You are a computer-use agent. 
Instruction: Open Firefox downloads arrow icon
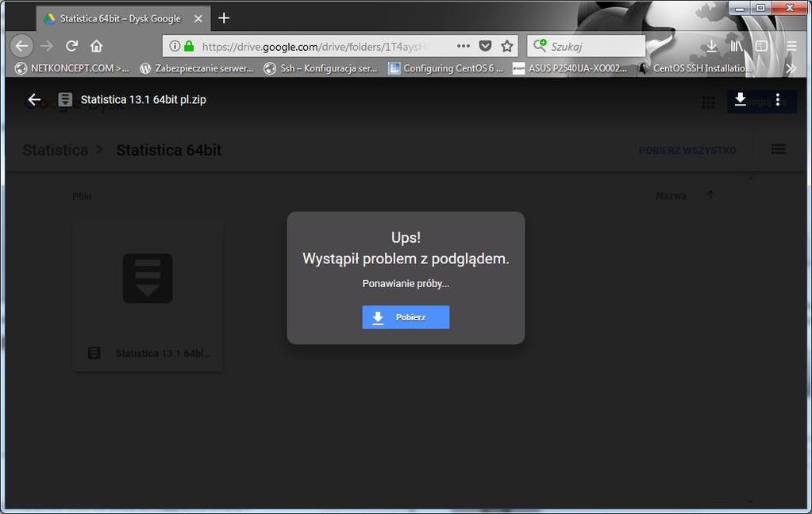click(711, 46)
